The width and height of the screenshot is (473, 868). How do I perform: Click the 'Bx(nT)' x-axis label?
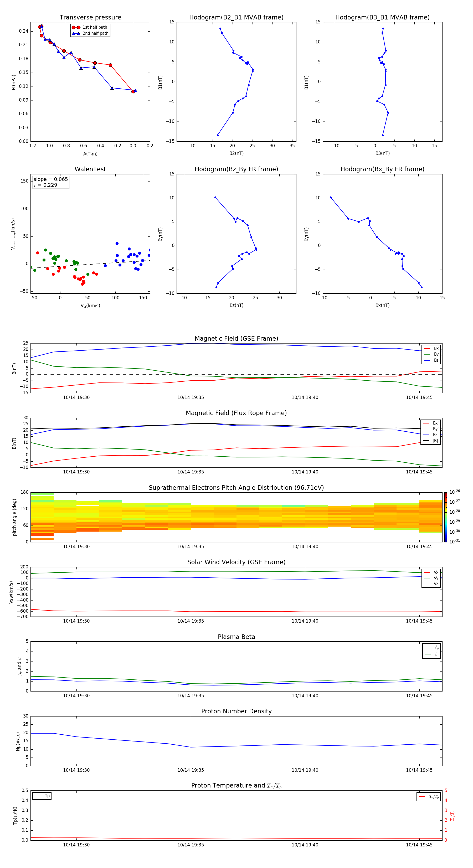tap(382, 305)
